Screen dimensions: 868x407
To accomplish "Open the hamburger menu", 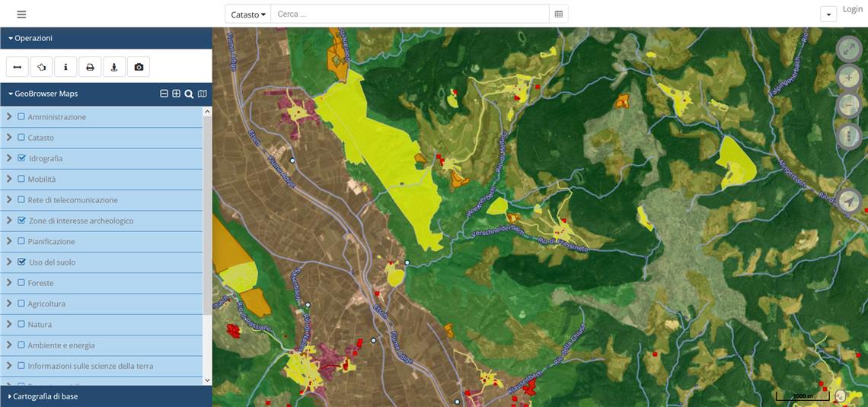I will 21,14.
